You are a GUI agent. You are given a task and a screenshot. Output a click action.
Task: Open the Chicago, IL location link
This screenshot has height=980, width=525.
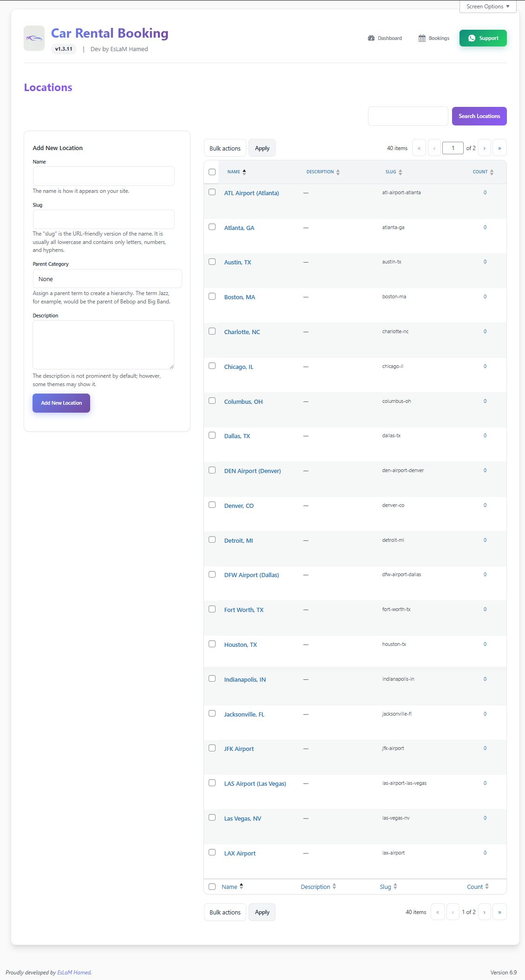(x=239, y=367)
